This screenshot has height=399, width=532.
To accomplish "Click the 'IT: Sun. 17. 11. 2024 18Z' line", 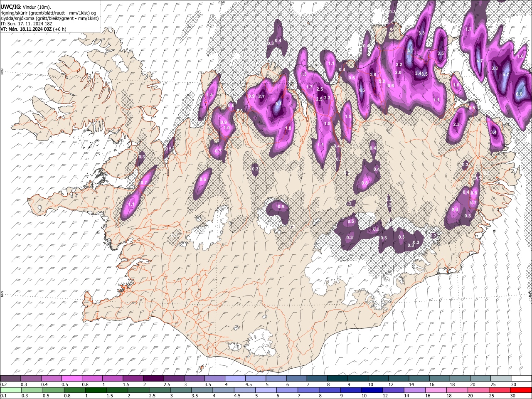I will (x=26, y=24).
